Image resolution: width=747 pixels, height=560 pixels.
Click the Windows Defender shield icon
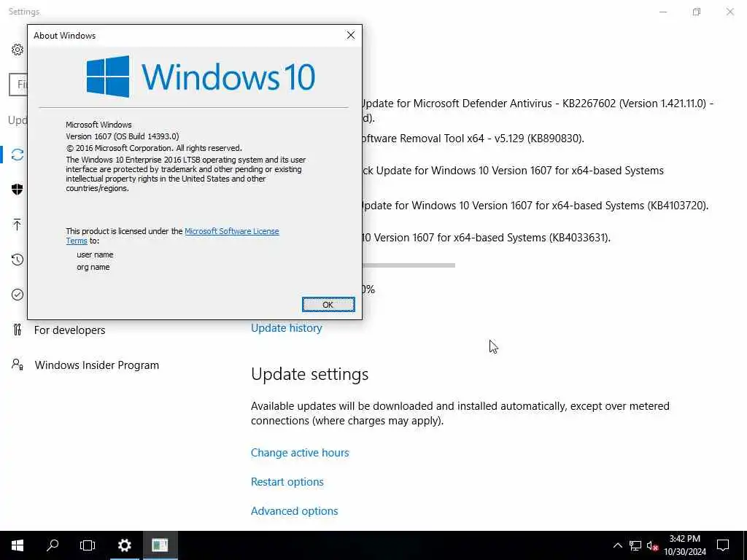pos(18,190)
